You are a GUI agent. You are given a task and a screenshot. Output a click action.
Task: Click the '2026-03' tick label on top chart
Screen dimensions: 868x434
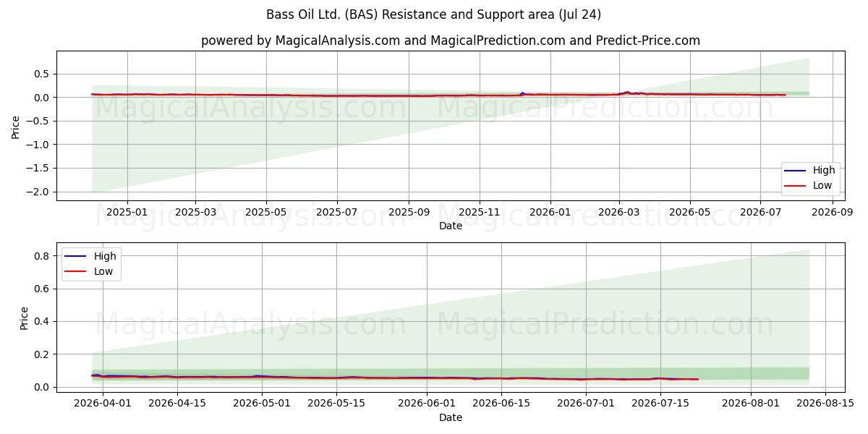[x=619, y=213]
